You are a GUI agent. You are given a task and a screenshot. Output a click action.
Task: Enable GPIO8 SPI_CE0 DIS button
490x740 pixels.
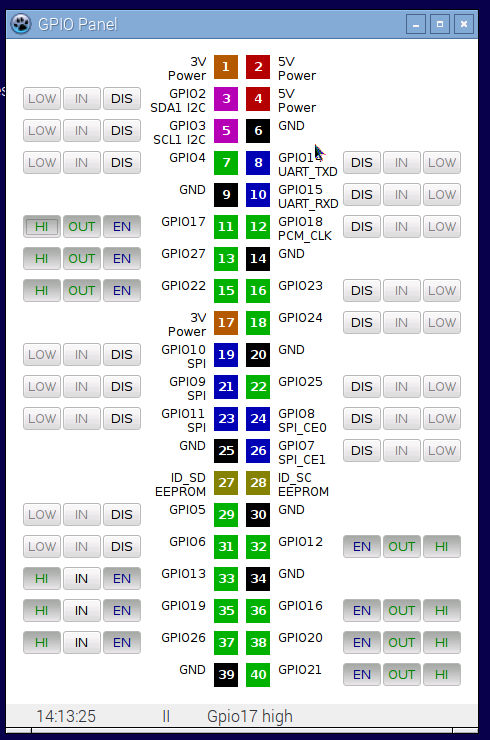[362, 419]
